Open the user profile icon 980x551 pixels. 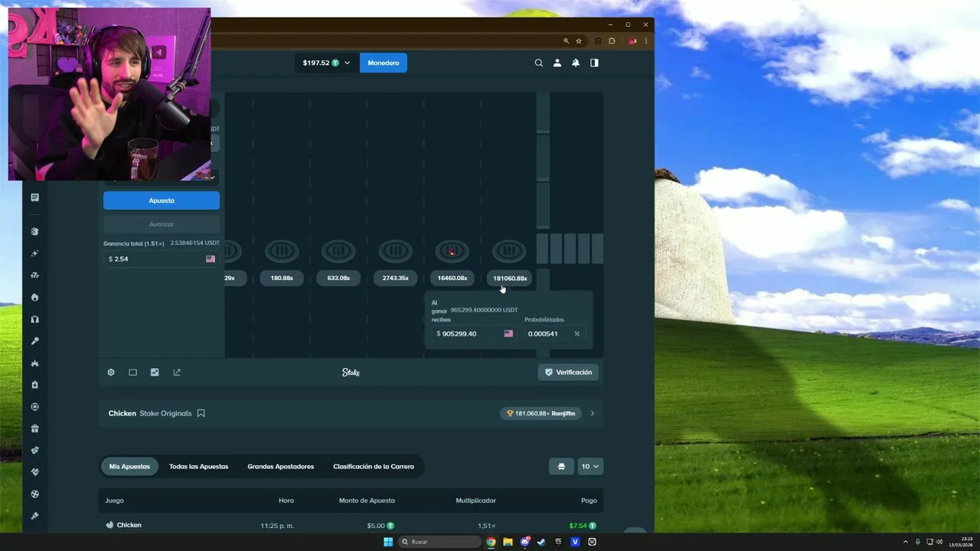tap(557, 63)
